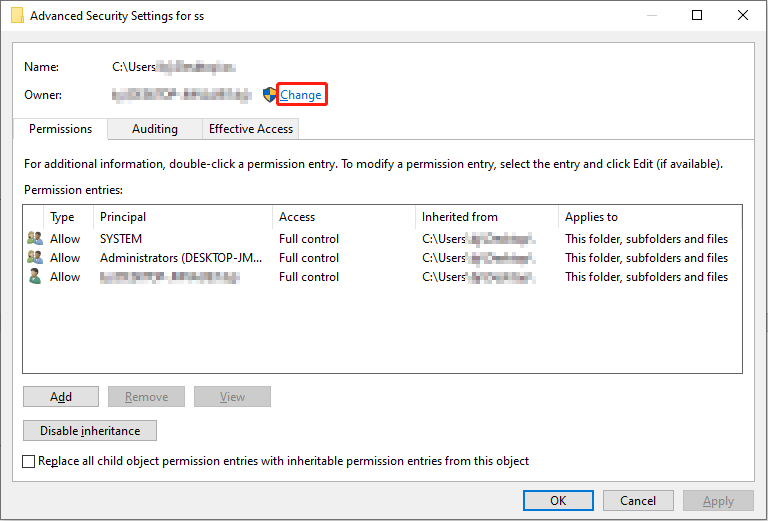Viewport: 768px width, 521px height.
Task: Click the Change owner link
Action: pyautogui.click(x=301, y=95)
